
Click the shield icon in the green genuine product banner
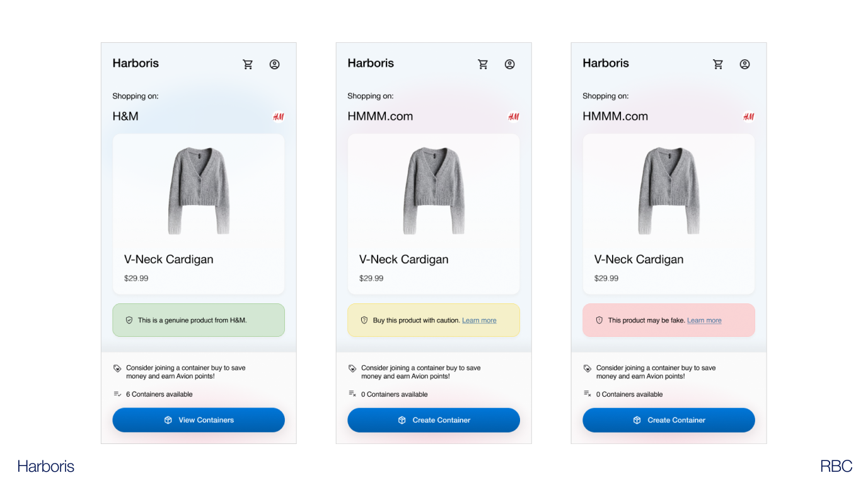point(129,320)
